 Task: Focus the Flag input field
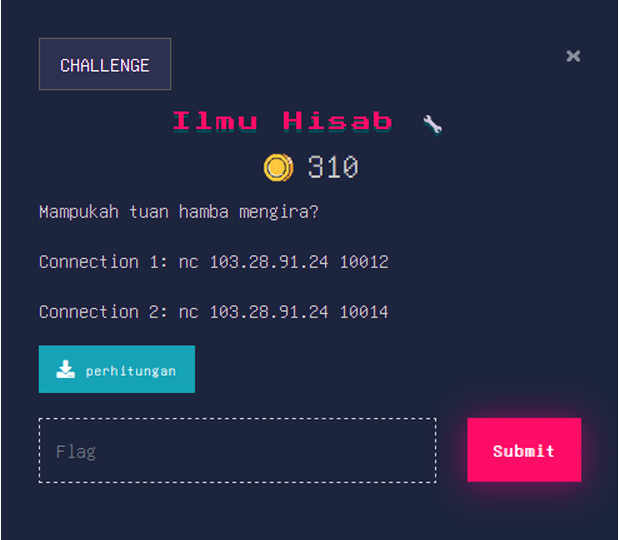[237, 451]
